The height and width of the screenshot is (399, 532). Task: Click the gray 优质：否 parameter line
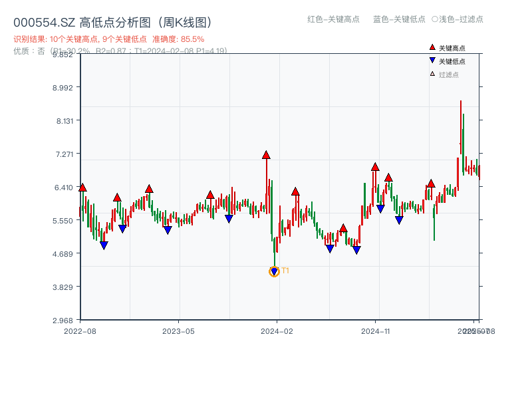tap(120, 51)
